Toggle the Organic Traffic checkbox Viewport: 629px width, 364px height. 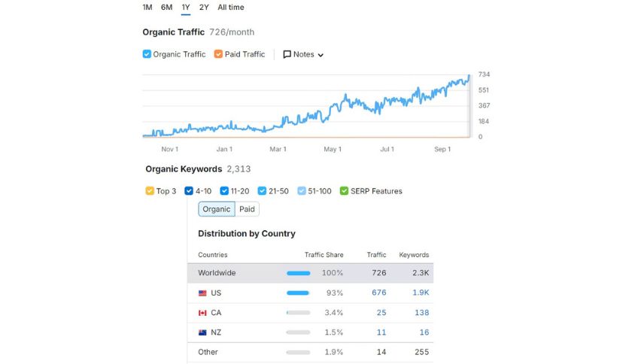[x=147, y=54]
